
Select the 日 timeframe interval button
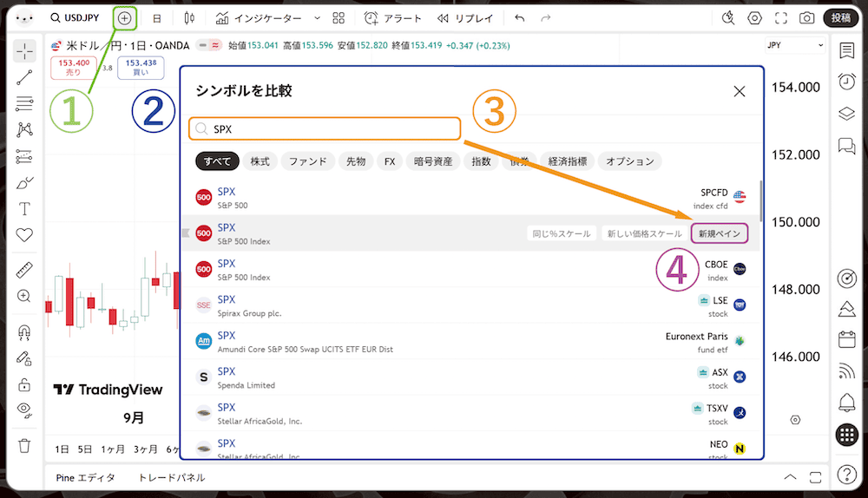tap(157, 18)
